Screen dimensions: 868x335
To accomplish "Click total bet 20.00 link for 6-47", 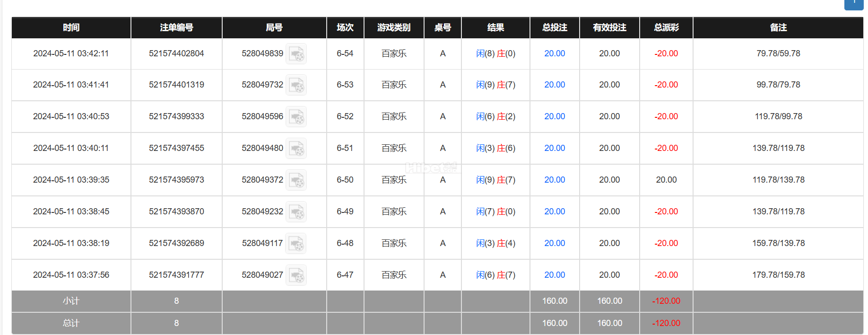I will pos(555,275).
